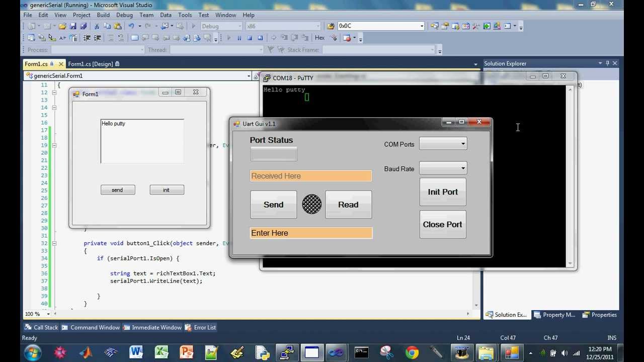Viewport: 644px width, 362px height.
Task: Click the Enter Here text field
Action: tap(311, 233)
